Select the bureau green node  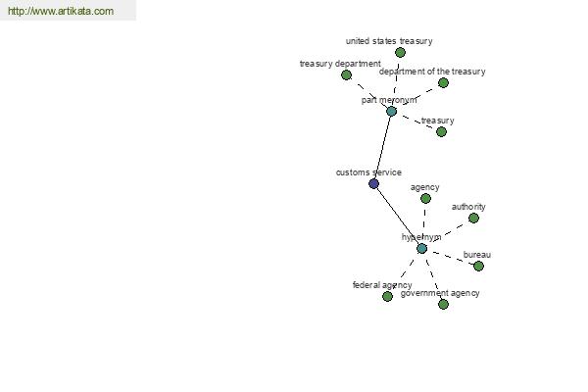click(x=478, y=266)
